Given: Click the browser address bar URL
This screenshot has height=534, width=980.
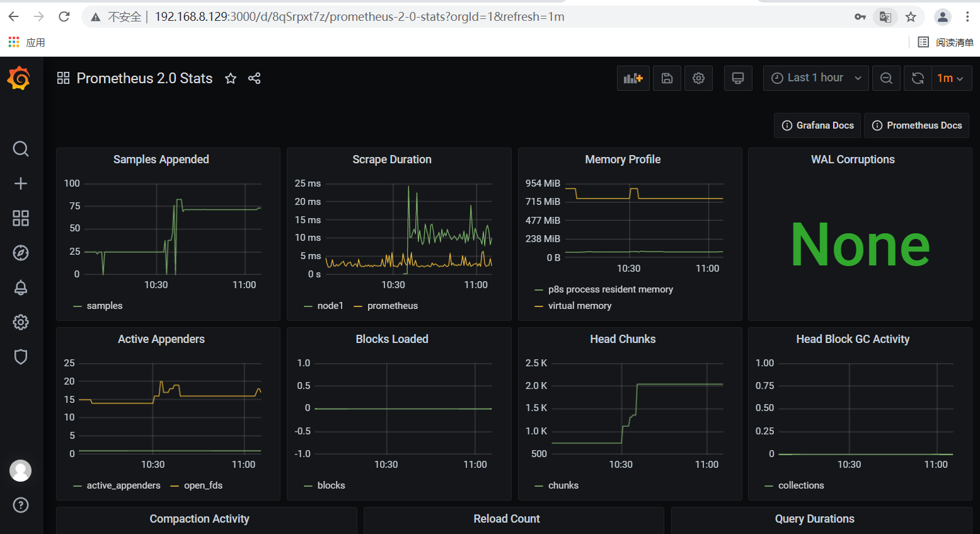Looking at the screenshot, I should click(x=359, y=17).
